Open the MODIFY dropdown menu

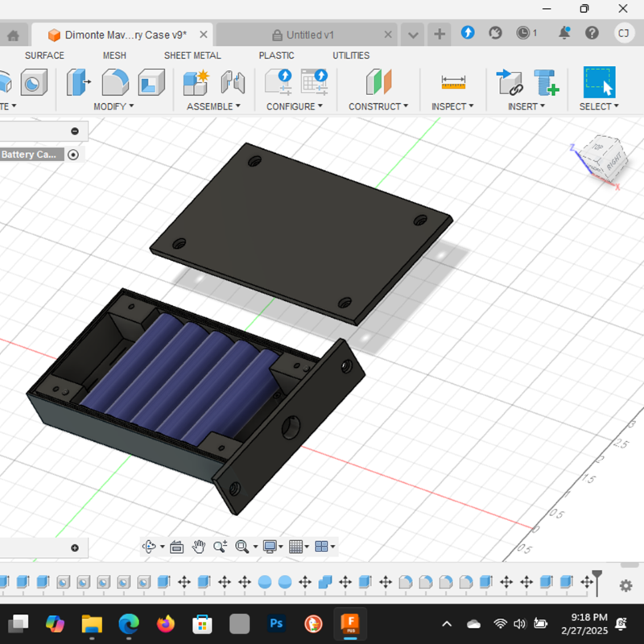(114, 107)
